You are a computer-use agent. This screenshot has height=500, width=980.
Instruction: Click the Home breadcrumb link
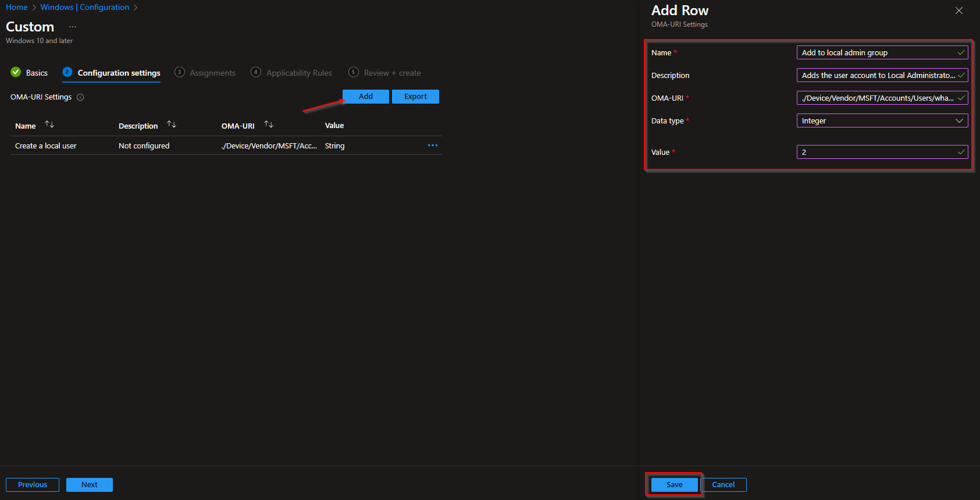click(x=17, y=7)
